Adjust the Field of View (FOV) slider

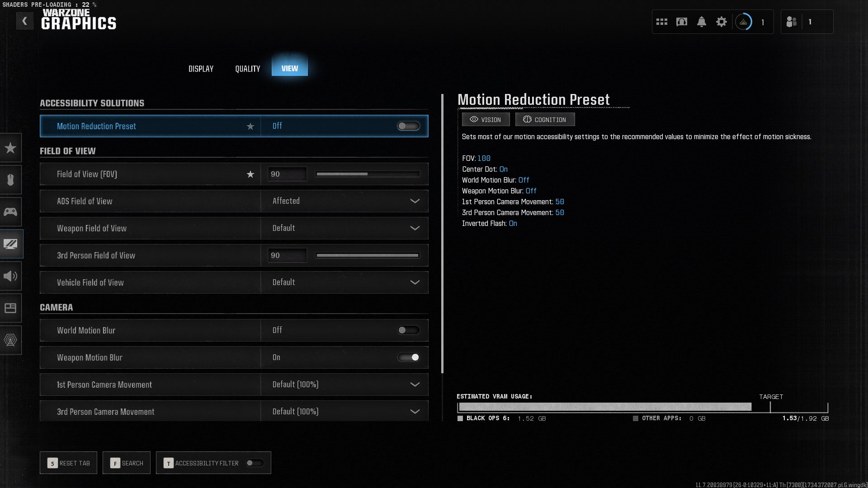pyautogui.click(x=367, y=174)
